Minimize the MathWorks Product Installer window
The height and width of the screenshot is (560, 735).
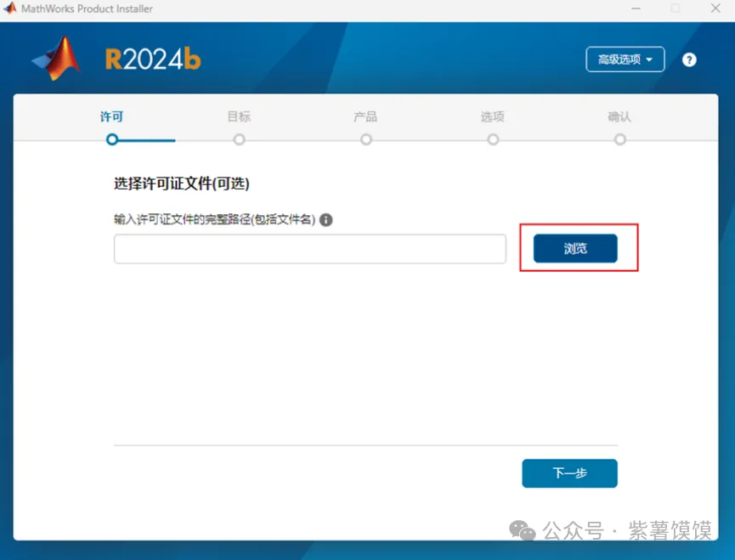point(636,8)
